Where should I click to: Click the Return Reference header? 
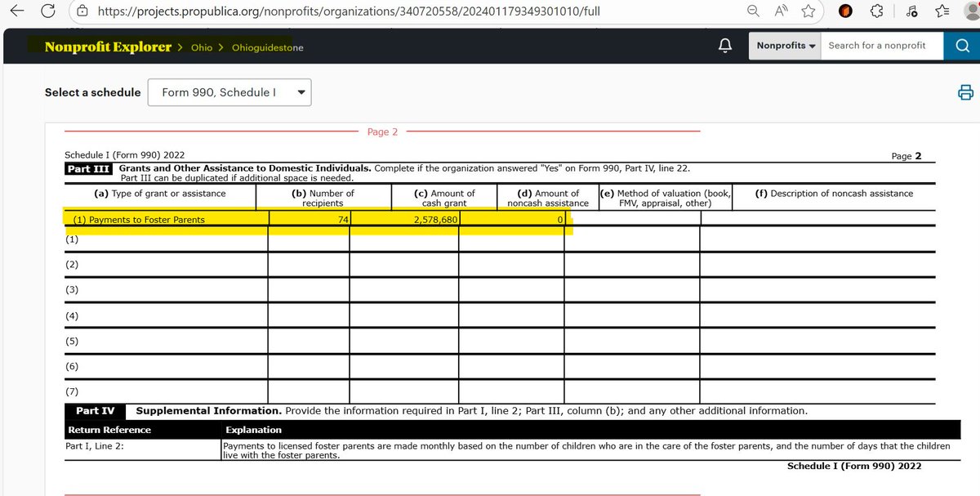click(109, 430)
